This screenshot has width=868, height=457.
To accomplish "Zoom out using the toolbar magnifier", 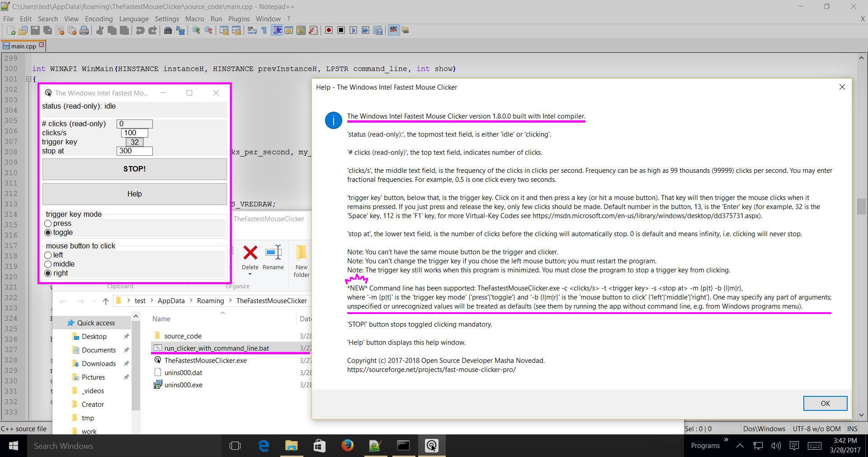I will 208,30.
